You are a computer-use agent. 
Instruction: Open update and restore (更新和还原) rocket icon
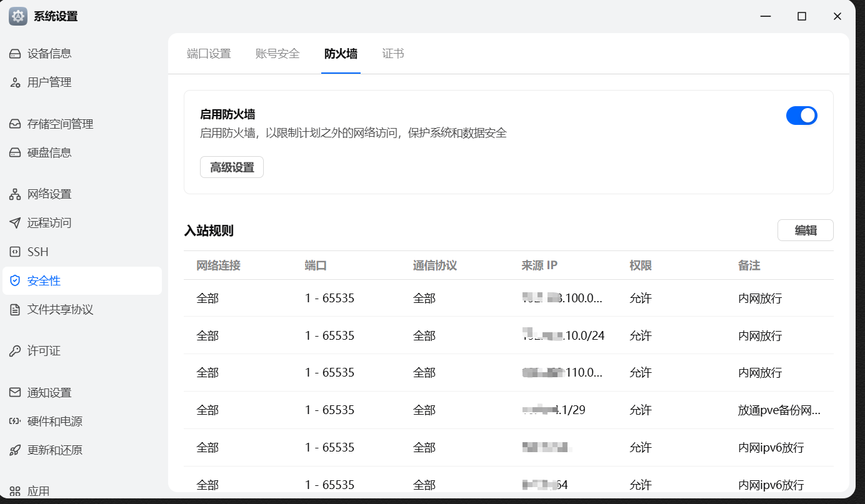click(x=15, y=450)
